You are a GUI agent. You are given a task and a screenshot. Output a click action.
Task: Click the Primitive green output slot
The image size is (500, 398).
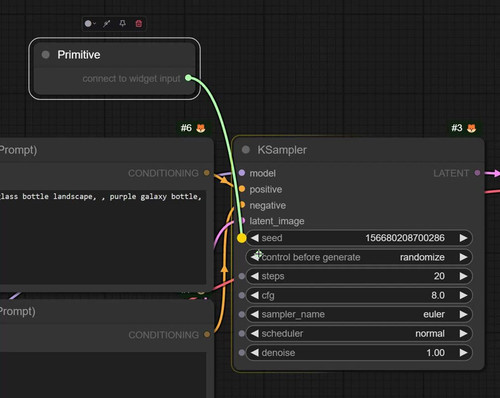(x=188, y=78)
